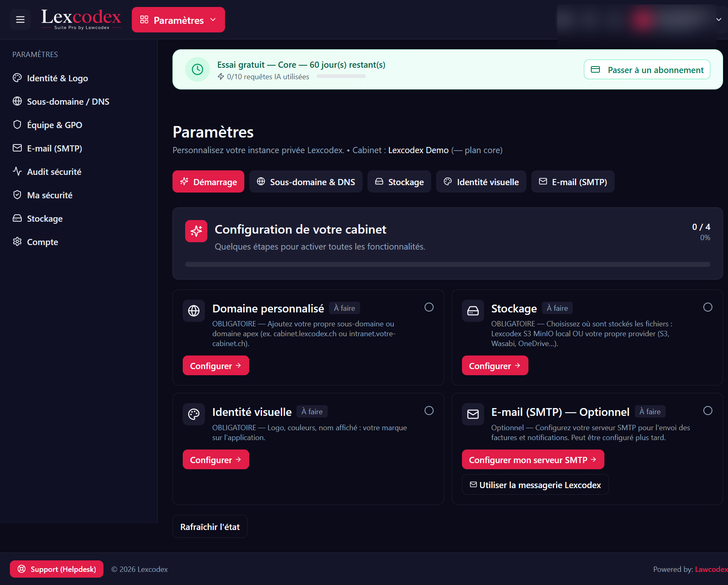Click the Paramètres page heading
The height and width of the screenshot is (585, 728).
point(213,132)
